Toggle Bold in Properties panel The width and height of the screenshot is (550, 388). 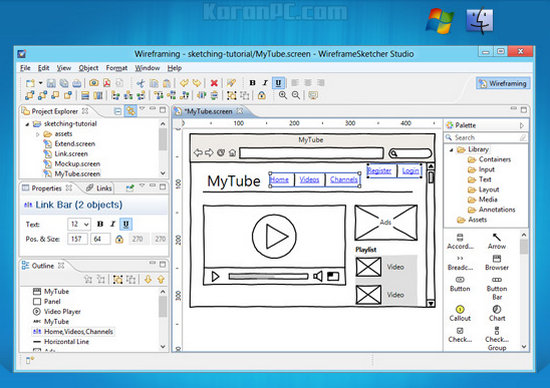point(100,224)
